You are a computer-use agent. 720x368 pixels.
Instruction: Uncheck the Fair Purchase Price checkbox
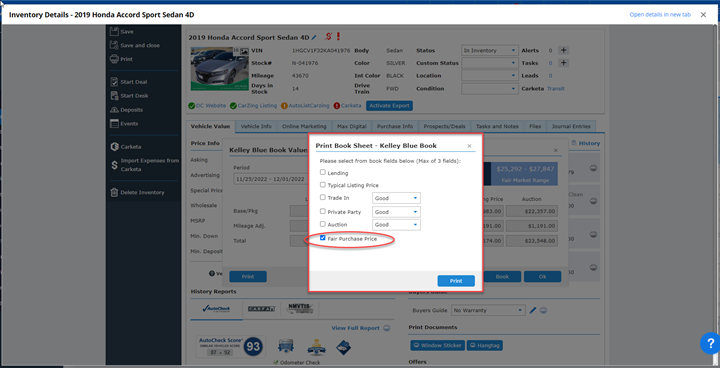coord(323,238)
